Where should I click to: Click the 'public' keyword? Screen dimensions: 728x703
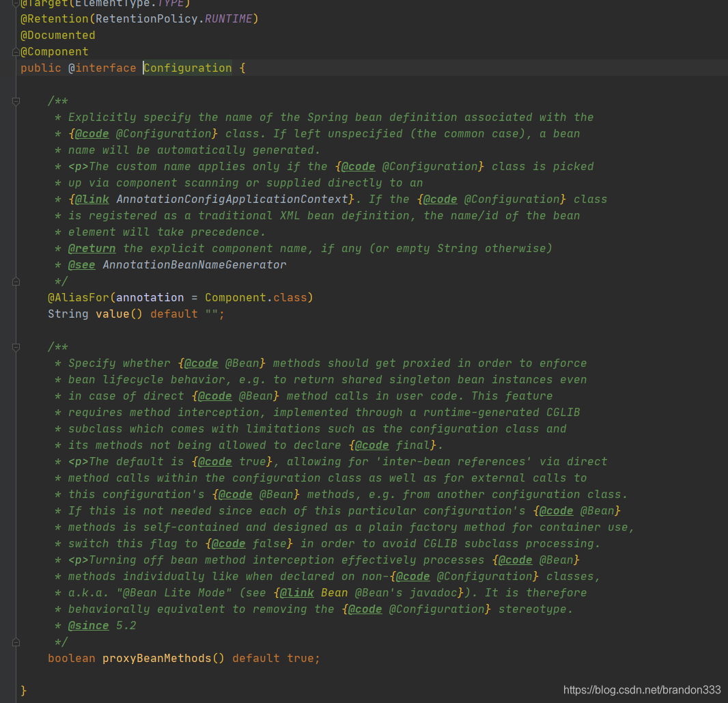tap(41, 68)
